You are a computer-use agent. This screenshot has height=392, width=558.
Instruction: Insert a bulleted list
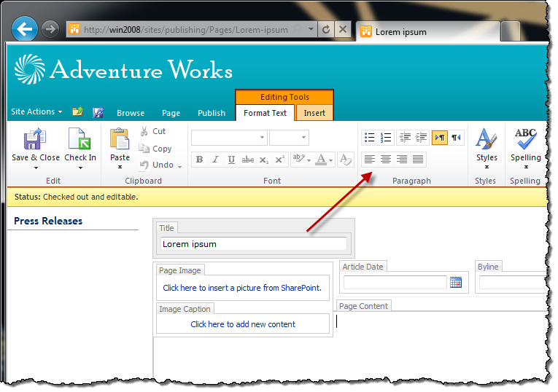tap(369, 137)
